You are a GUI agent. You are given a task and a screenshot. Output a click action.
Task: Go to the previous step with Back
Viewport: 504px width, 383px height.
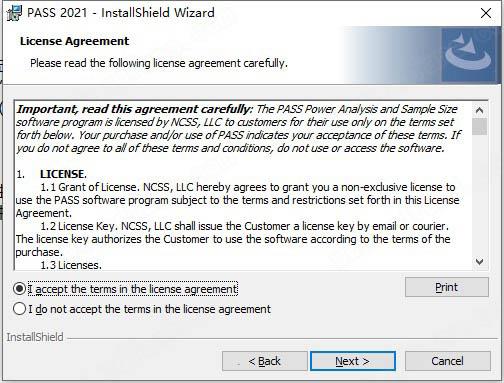coord(265,361)
